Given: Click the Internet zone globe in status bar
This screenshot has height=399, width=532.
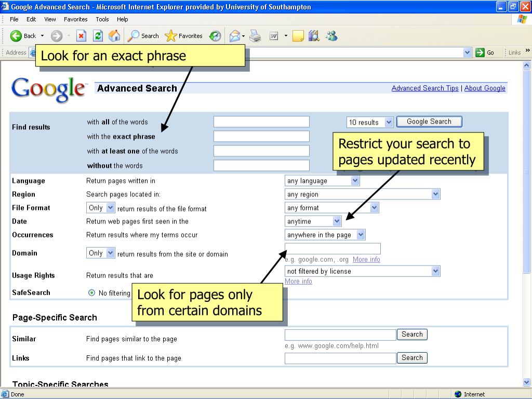Looking at the screenshot, I should pos(458,394).
